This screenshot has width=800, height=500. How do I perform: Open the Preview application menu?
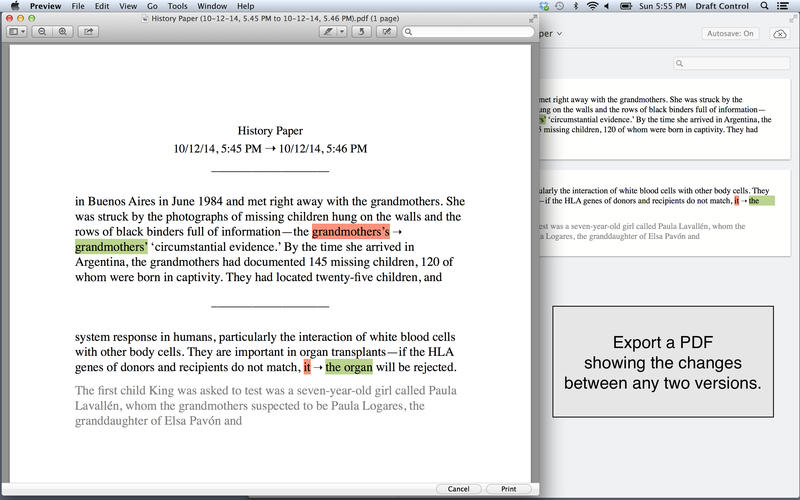pyautogui.click(x=45, y=6)
